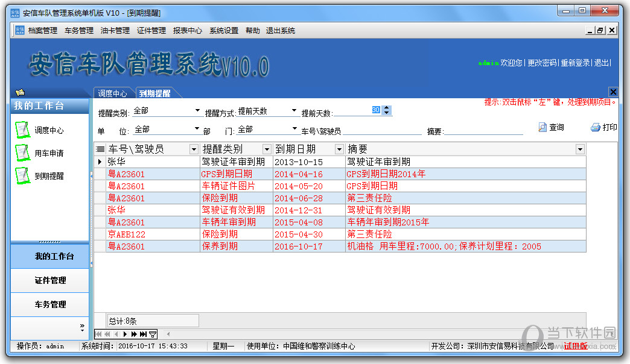
Task: Click the 更改密码 link
Action: coord(541,63)
